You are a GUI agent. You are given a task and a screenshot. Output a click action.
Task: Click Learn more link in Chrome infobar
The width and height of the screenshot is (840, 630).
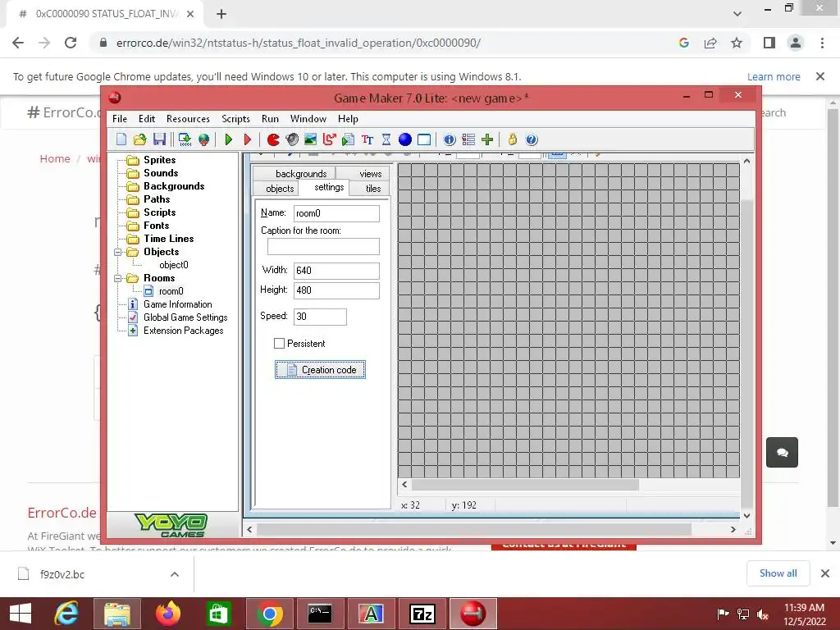click(x=774, y=76)
